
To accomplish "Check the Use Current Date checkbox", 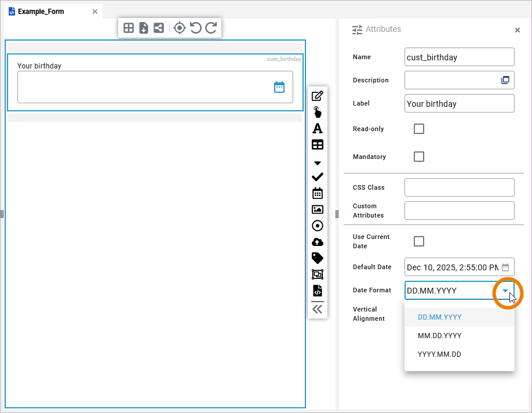I will (419, 241).
